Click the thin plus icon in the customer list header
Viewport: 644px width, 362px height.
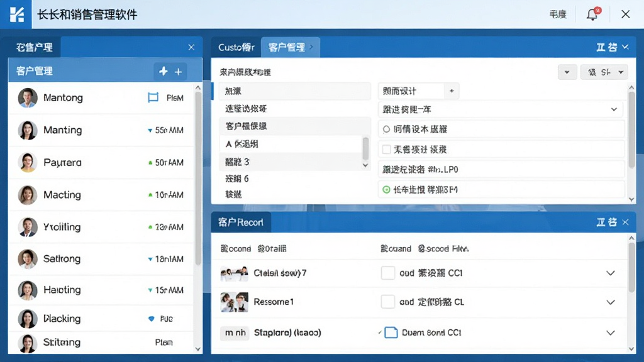[x=178, y=72]
